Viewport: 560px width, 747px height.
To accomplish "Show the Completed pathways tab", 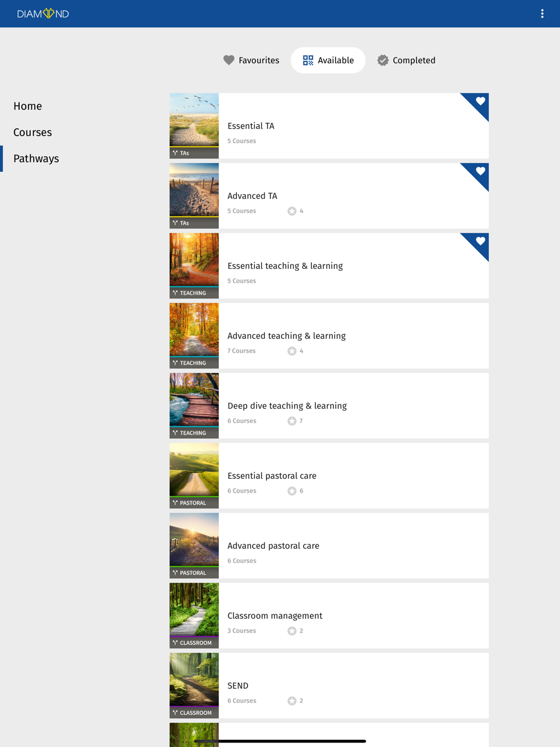I will [406, 60].
